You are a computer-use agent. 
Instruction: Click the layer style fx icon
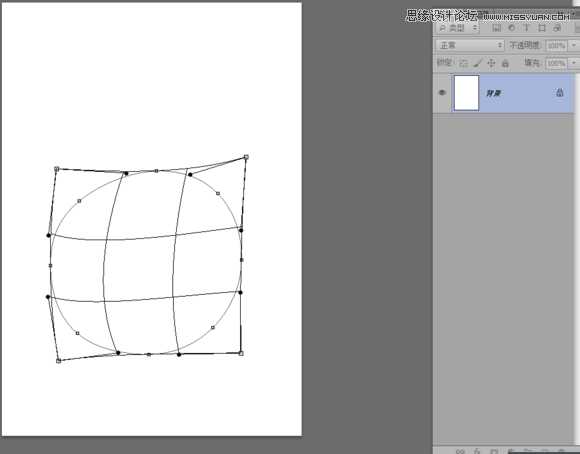point(477,451)
